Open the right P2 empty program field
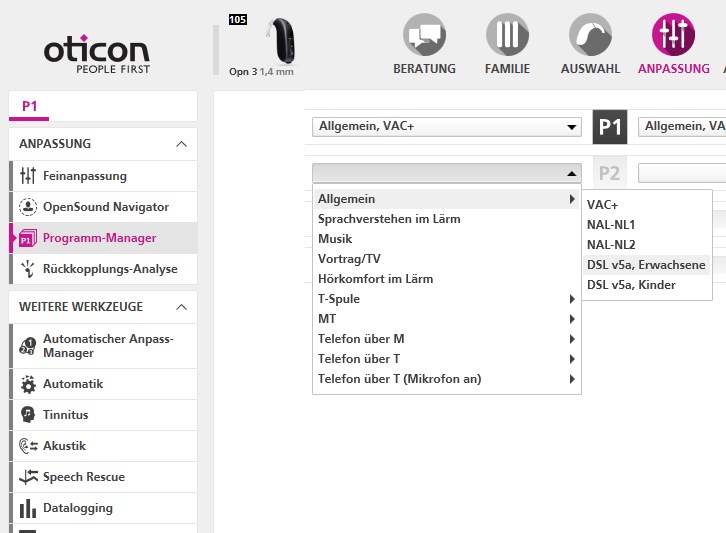The width and height of the screenshot is (726, 533). (x=682, y=173)
